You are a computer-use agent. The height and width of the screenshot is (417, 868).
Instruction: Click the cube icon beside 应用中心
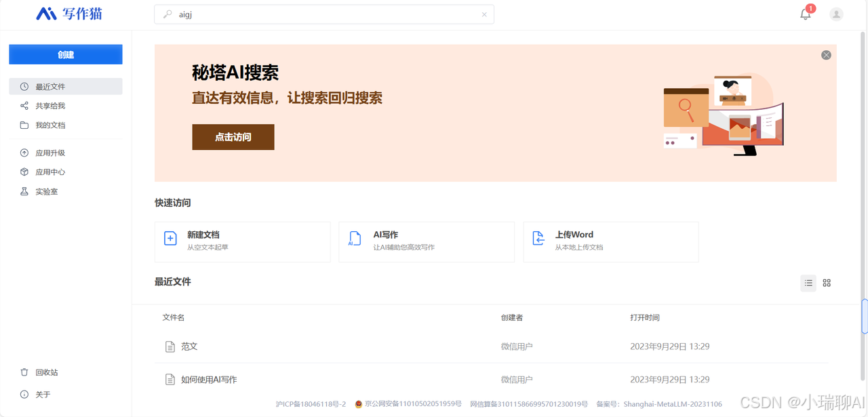24,172
